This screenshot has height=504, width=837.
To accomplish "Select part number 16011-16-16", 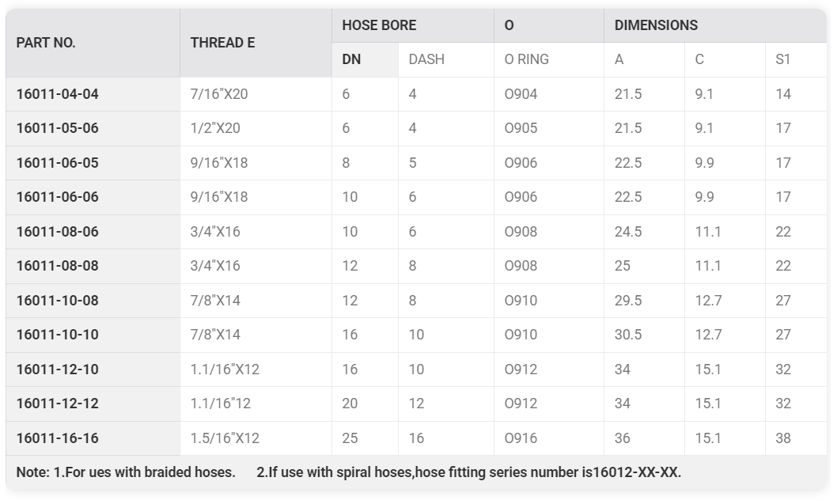I will pyautogui.click(x=58, y=438).
